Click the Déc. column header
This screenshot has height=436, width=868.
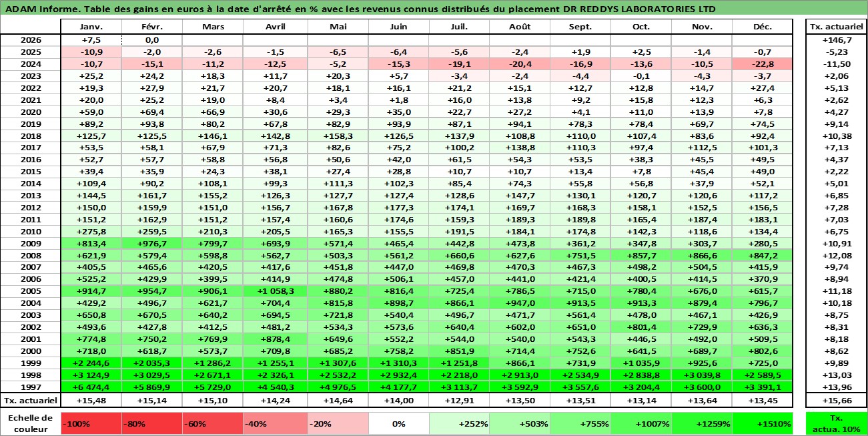763,27
